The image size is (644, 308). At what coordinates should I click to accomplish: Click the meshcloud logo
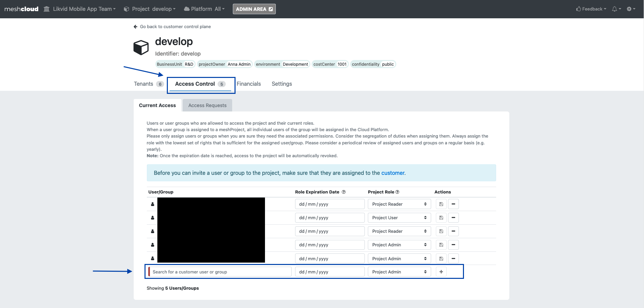pyautogui.click(x=21, y=9)
